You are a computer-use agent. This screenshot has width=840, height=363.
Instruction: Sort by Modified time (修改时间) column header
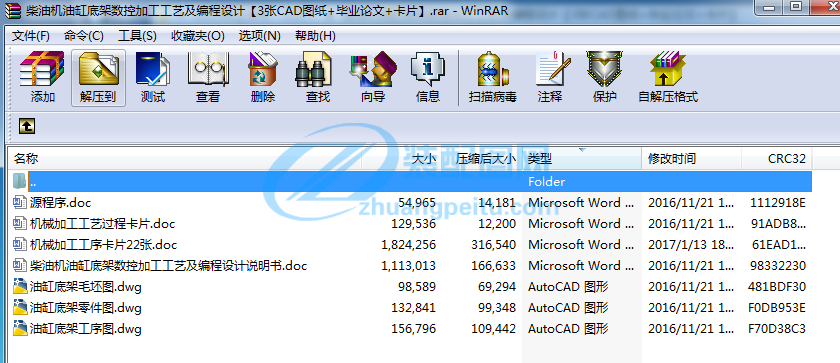692,158
